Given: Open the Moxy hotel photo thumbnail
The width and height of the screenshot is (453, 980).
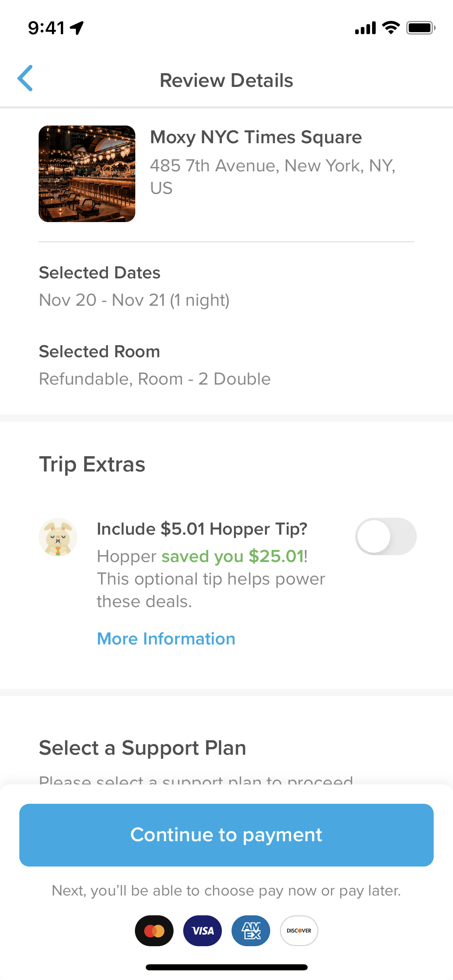Looking at the screenshot, I should [x=87, y=174].
